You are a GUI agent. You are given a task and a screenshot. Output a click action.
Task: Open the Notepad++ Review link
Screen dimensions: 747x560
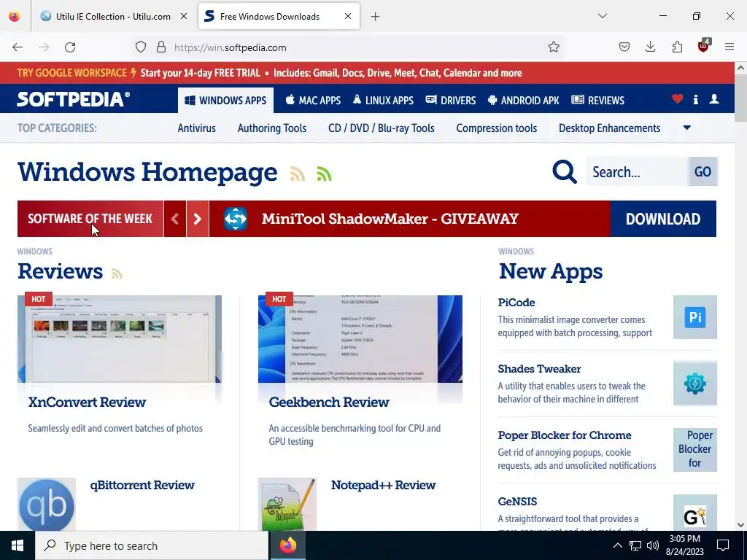(x=383, y=485)
